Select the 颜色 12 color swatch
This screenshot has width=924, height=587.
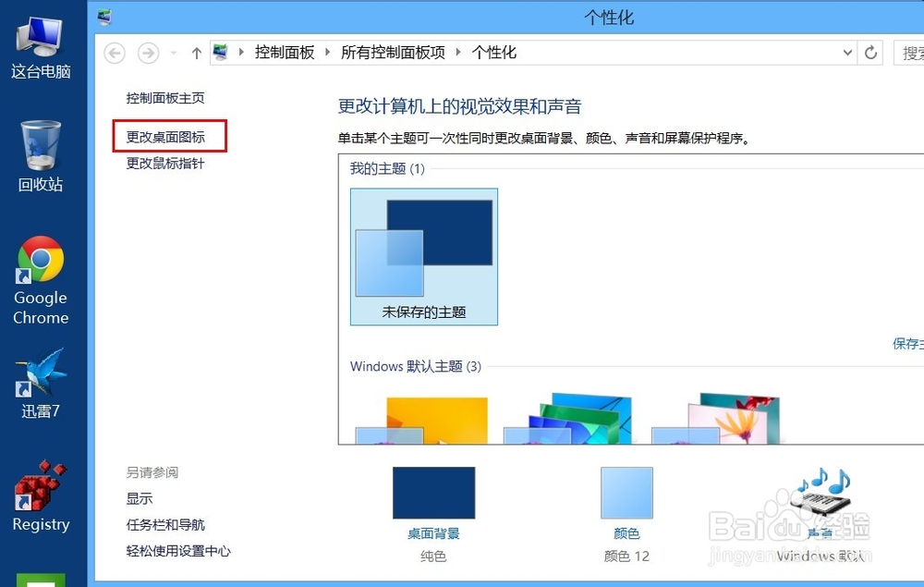[626, 493]
